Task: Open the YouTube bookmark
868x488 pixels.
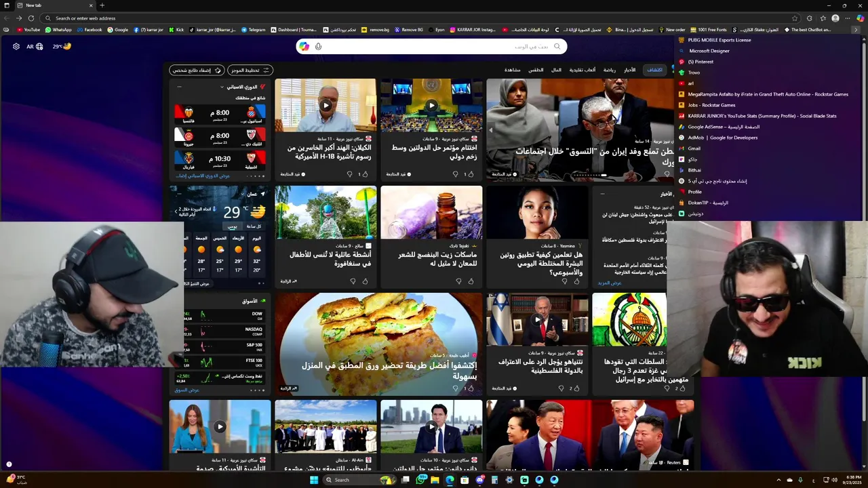Action: pyautogui.click(x=28, y=30)
